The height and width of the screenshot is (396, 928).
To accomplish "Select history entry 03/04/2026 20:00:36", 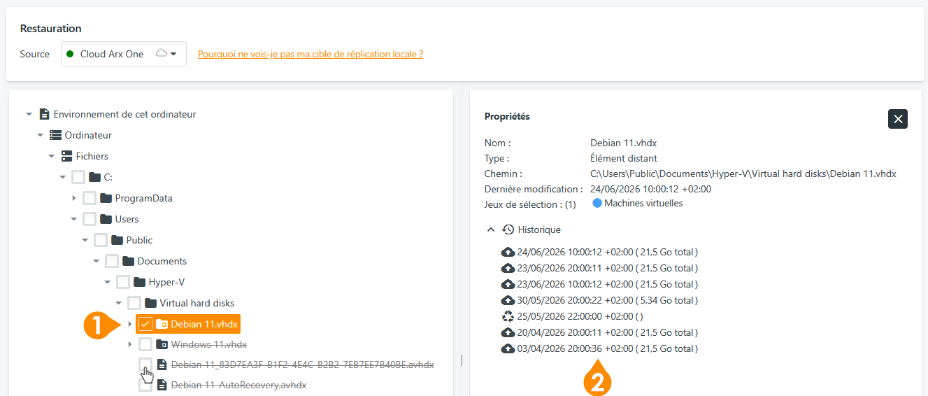I will [600, 349].
